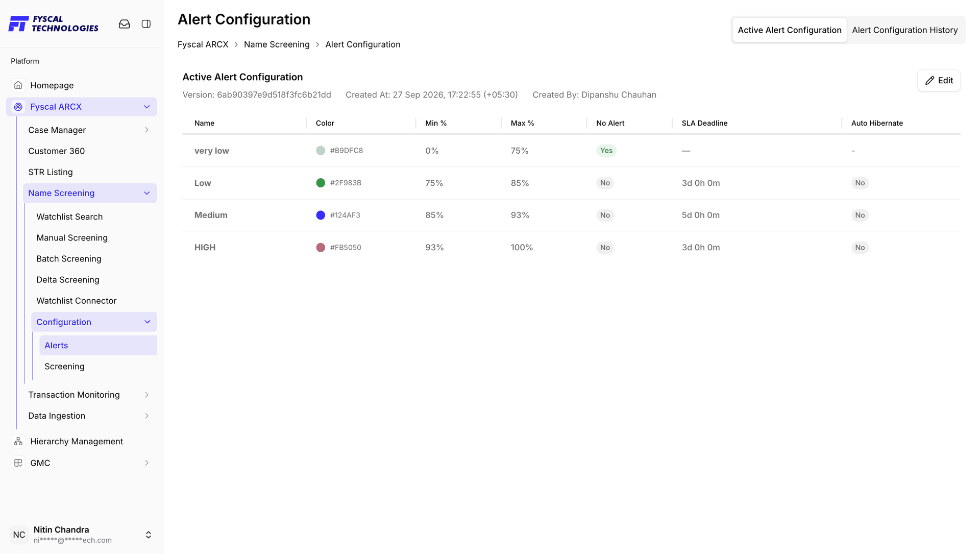
Task: Click the red #FB5050 HIGH color swatch
Action: click(321, 247)
